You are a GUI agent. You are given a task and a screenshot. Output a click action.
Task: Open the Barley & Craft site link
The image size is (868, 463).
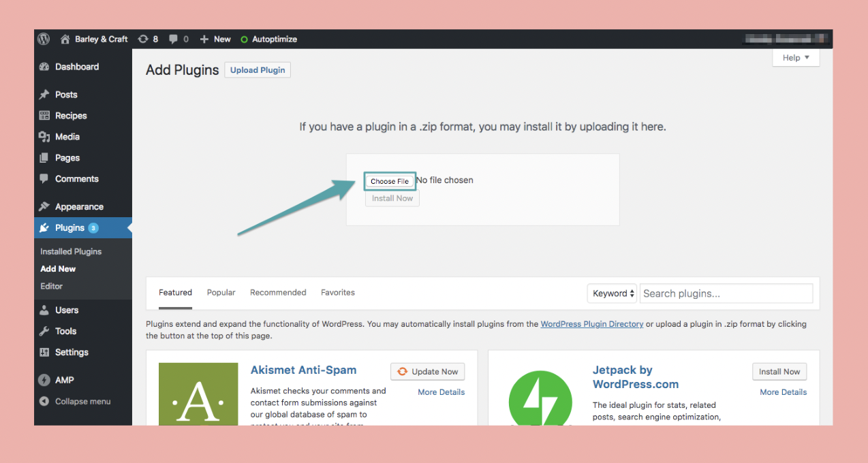pyautogui.click(x=94, y=39)
